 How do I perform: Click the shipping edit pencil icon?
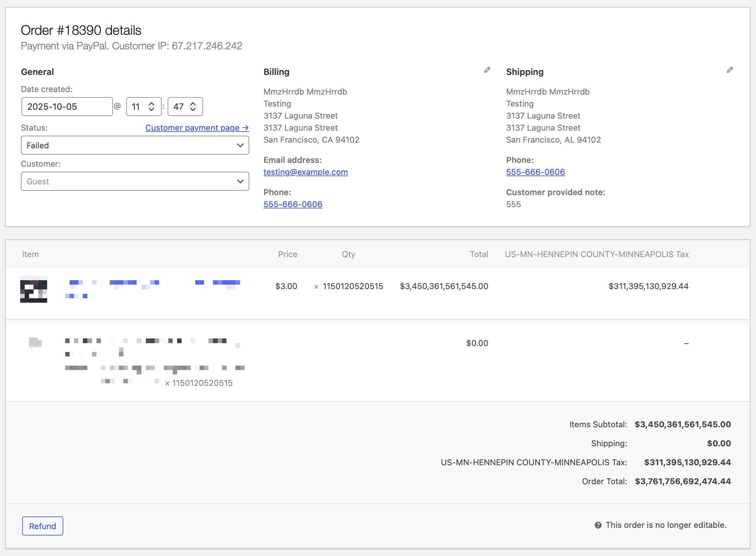tap(729, 70)
